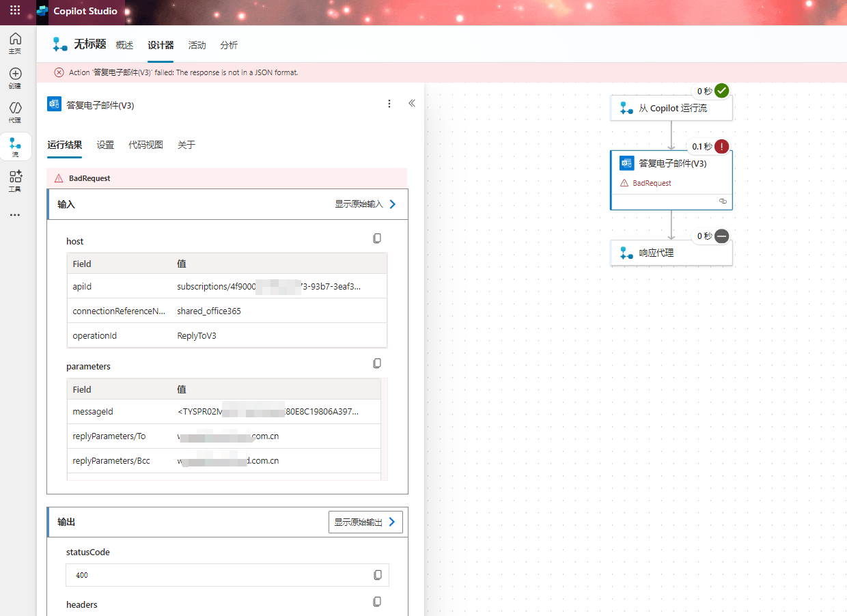Viewport: 847px width, 616px height.
Task: Select 运行结果 run results tab
Action: (65, 145)
